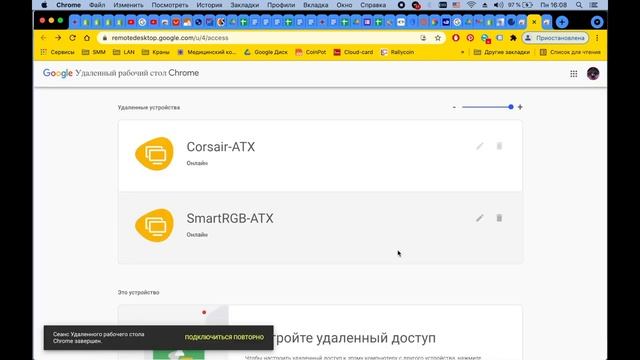Screen dimensions: 640x360
Task: Open the Google apps grid
Action: pos(573,73)
